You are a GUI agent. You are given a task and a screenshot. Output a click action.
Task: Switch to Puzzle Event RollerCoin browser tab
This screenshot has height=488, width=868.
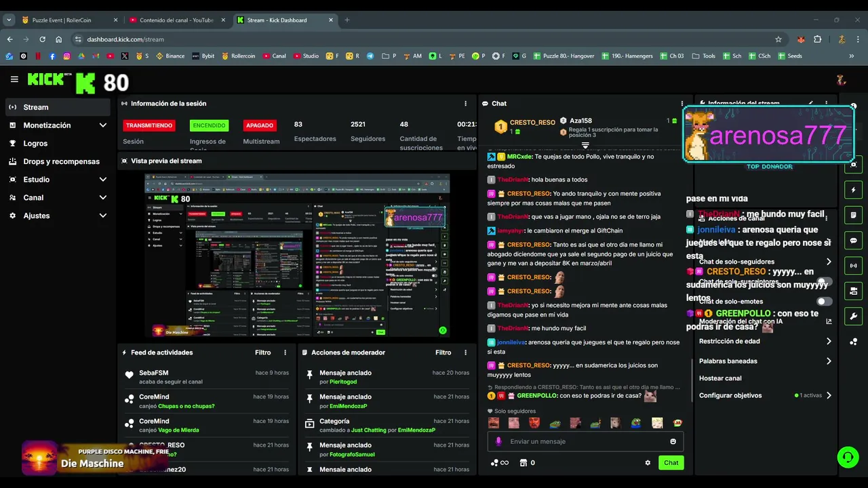pyautogui.click(x=71, y=20)
